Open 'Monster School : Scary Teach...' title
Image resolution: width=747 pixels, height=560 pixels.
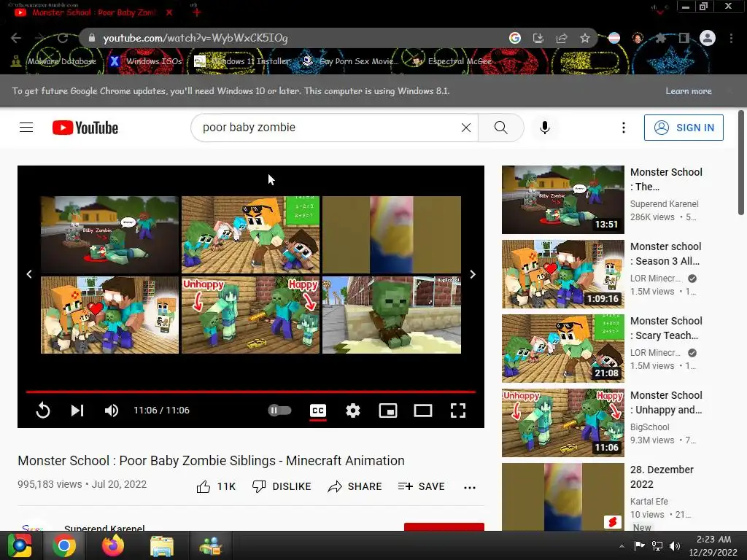click(666, 328)
